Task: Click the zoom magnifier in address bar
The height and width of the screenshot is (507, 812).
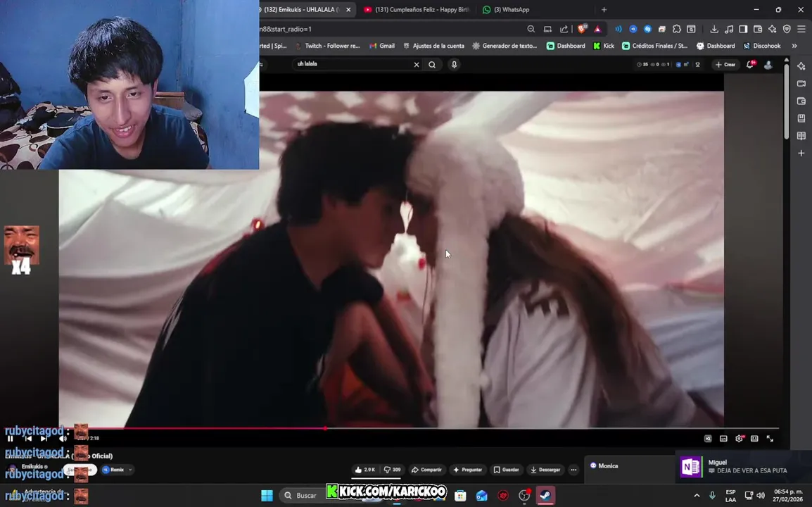Action: tap(531, 29)
